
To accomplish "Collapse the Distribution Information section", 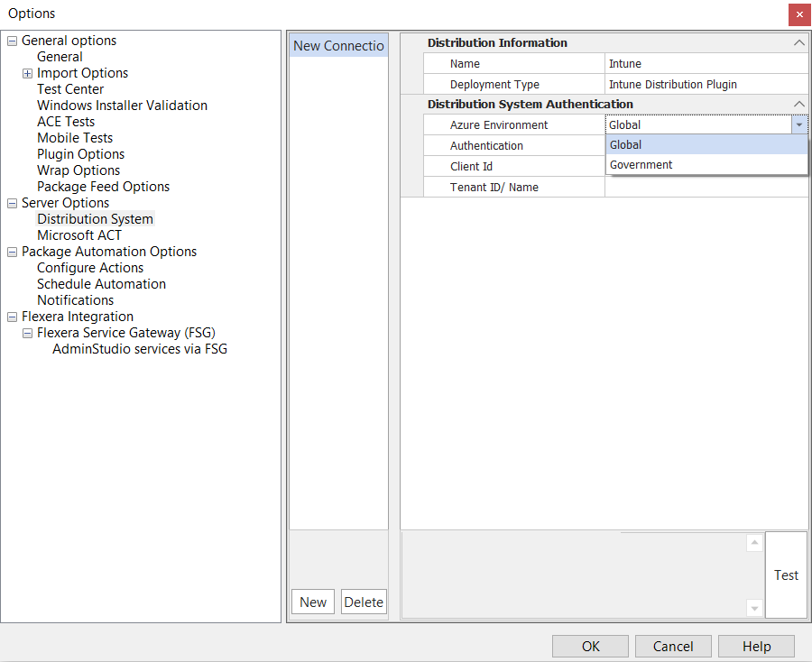I will pos(799,42).
